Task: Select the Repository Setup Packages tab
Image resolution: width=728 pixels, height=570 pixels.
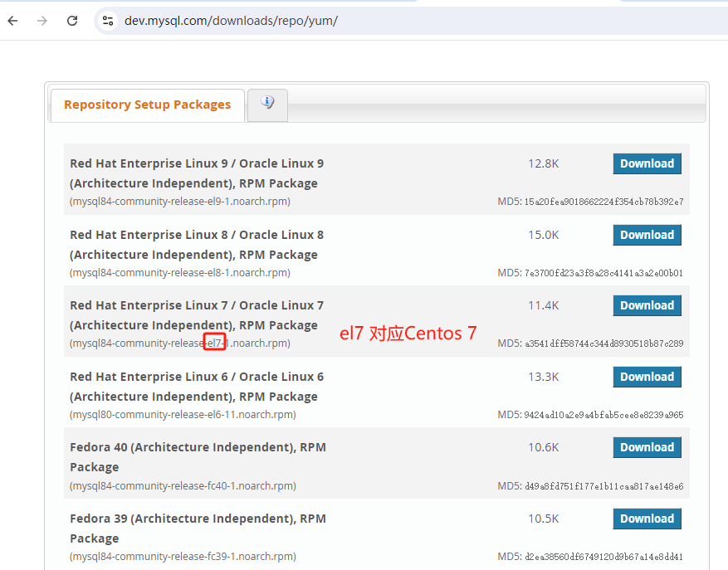Action: coord(147,105)
